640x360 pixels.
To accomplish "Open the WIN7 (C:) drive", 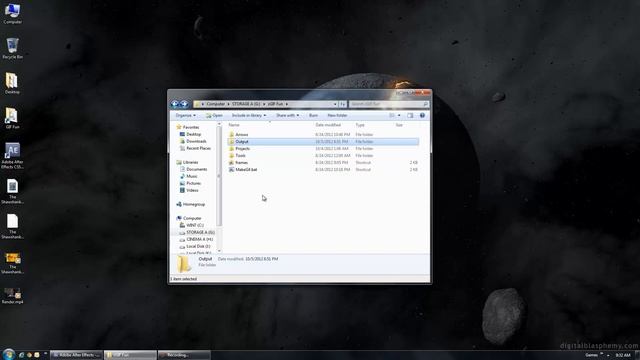I will point(195,225).
